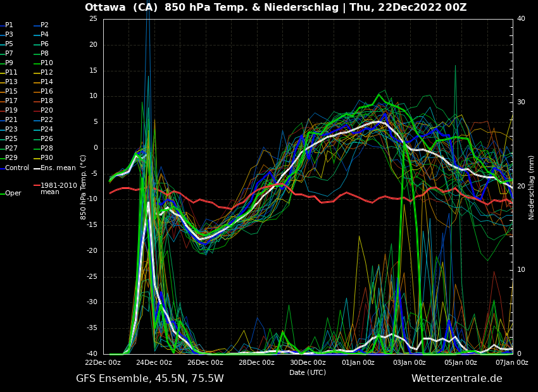Click the Date (UTC) axis label

pyautogui.click(x=308, y=372)
